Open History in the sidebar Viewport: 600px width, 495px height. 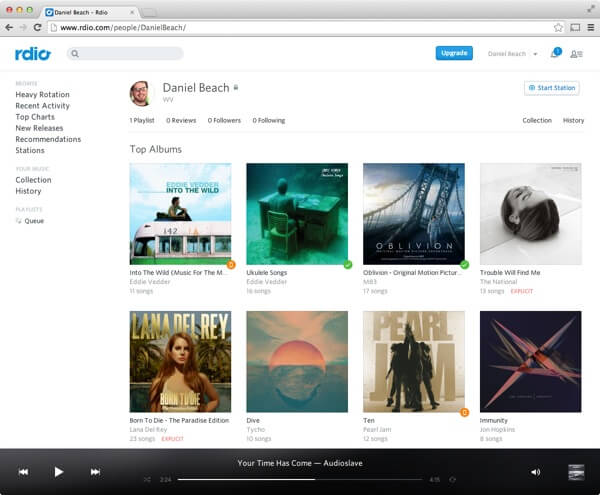click(28, 191)
